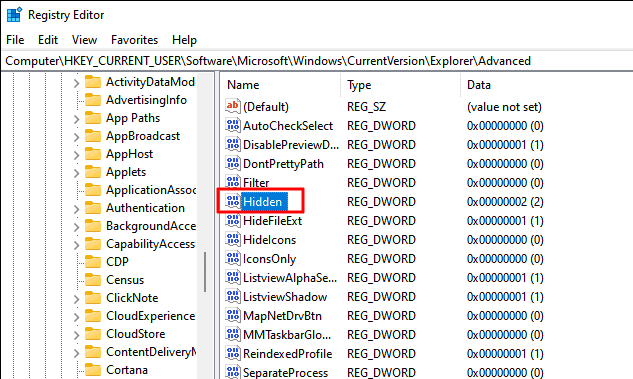Click the DontPrettyPath DWORD icon
The width and height of the screenshot is (633, 379).
233,163
